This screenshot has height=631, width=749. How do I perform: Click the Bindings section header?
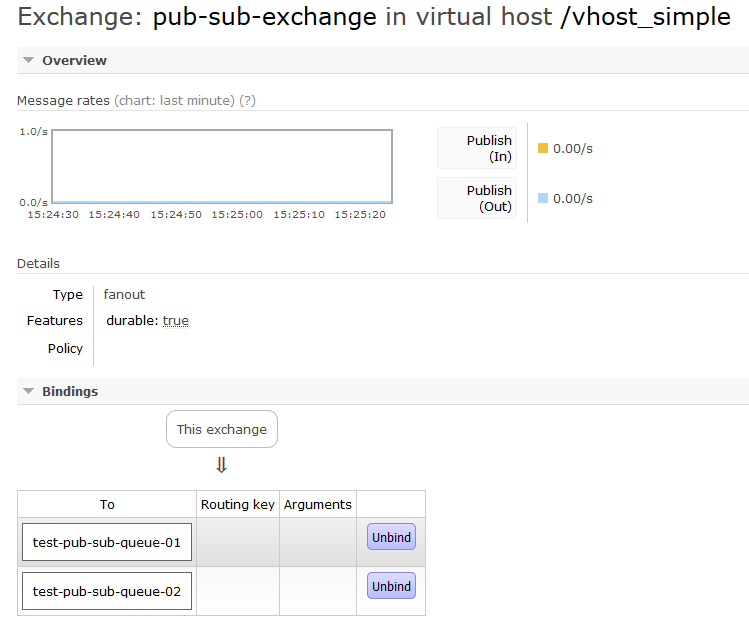coord(70,392)
